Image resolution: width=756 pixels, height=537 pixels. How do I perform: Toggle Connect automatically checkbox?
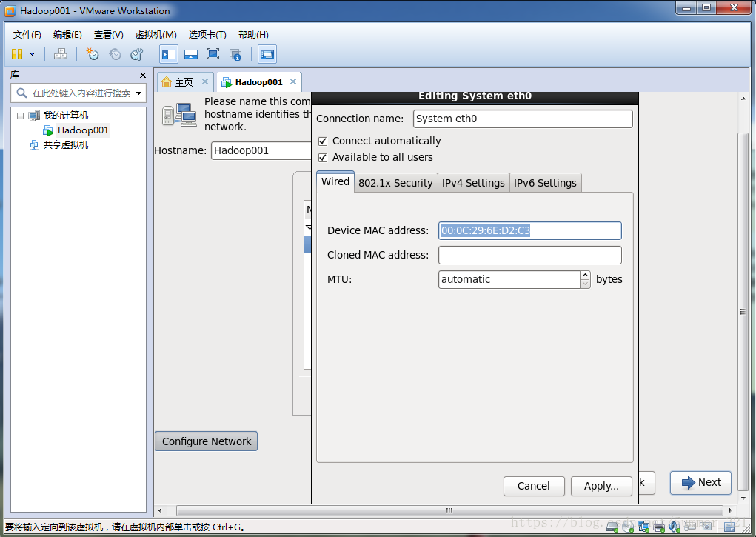tap(323, 141)
